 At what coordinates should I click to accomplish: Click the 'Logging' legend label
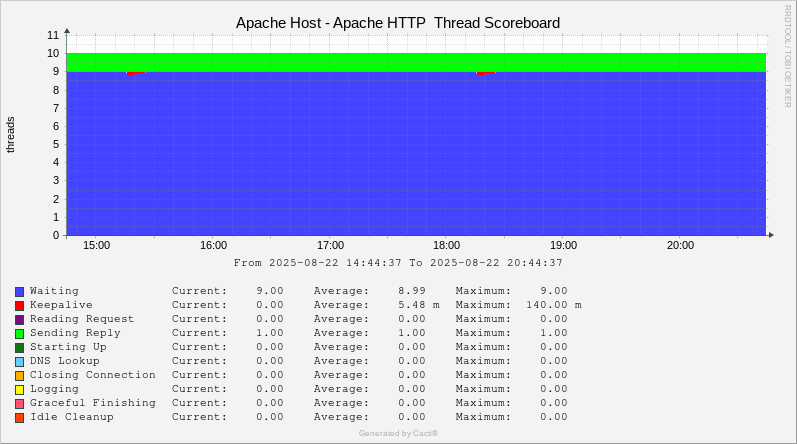[54, 389]
